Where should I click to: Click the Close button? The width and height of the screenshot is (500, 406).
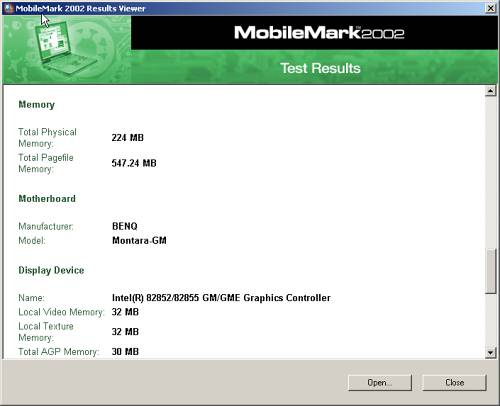[x=454, y=382]
